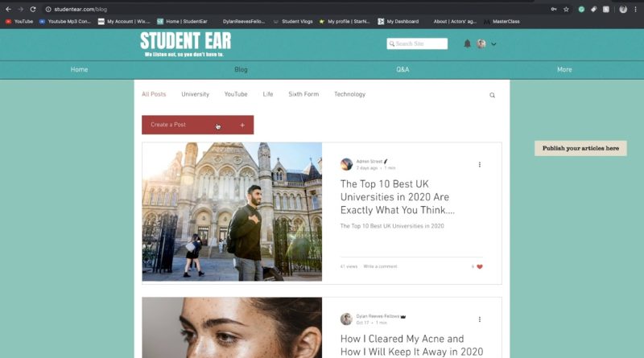The width and height of the screenshot is (644, 358).
Task: Open the Youtube Mp3 Con... bookmark
Action: coord(65,22)
